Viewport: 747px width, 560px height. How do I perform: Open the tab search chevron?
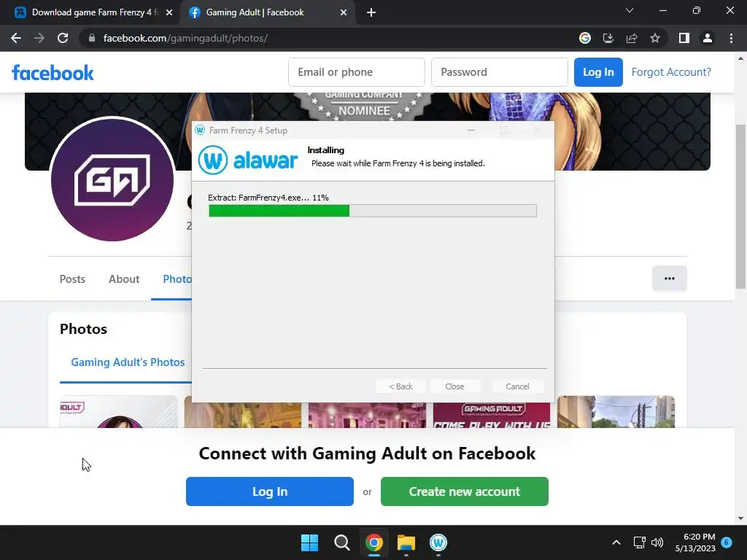(x=630, y=10)
